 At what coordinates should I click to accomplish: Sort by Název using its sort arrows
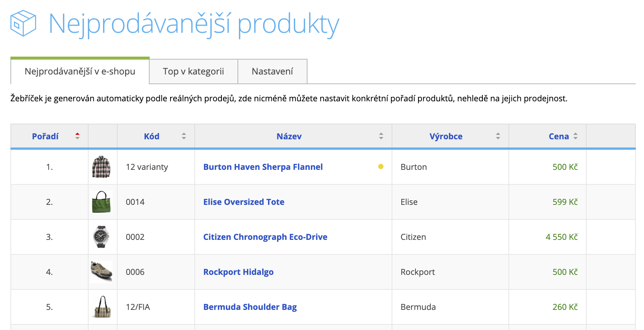pos(381,136)
